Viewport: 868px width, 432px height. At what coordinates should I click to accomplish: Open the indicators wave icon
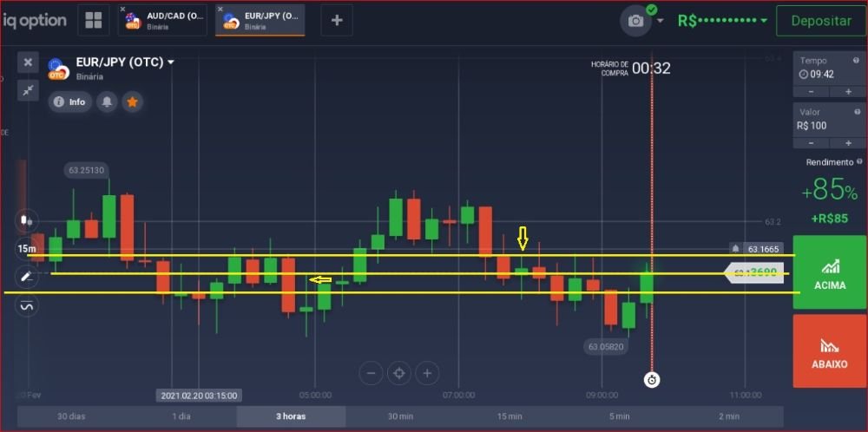click(x=27, y=305)
